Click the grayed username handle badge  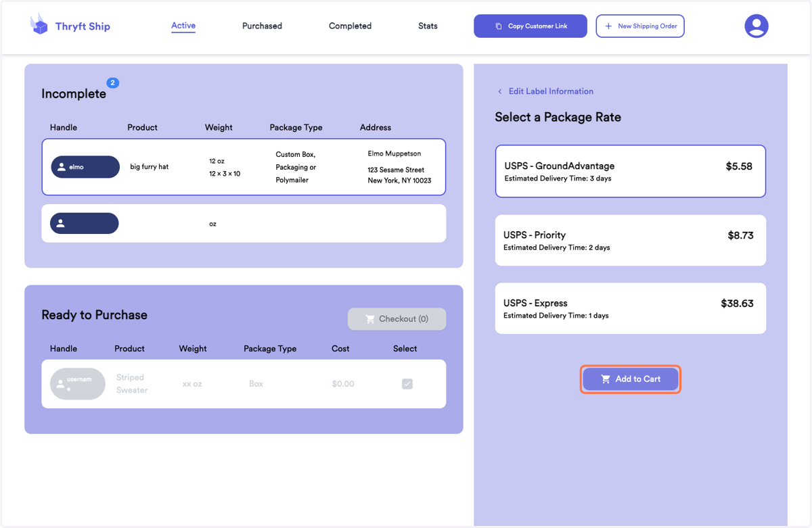point(78,384)
